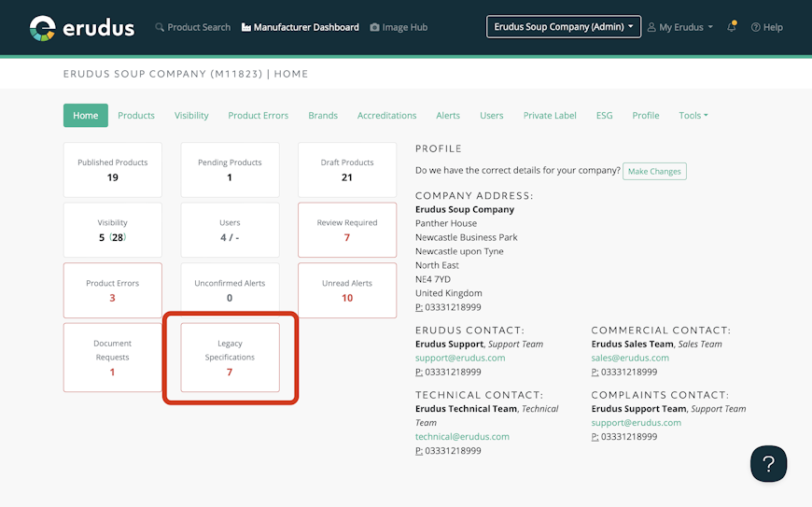Open the Accreditations tab

click(386, 116)
